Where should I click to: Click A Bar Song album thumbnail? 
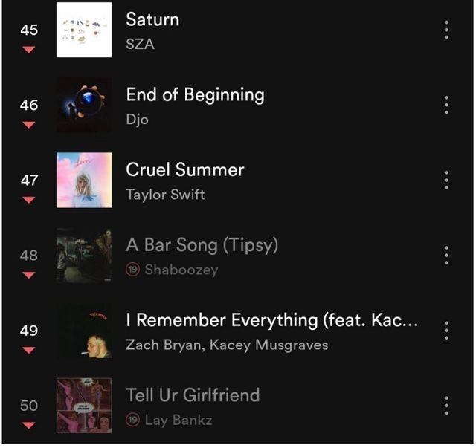click(84, 255)
